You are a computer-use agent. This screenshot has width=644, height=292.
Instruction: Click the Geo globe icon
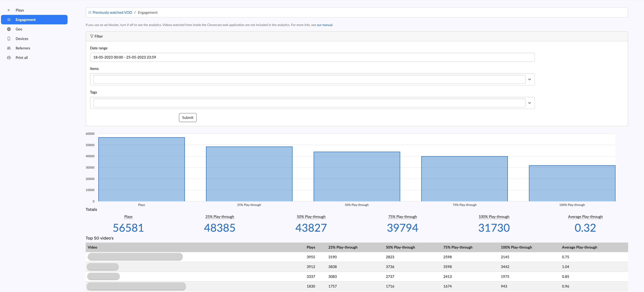tap(9, 29)
